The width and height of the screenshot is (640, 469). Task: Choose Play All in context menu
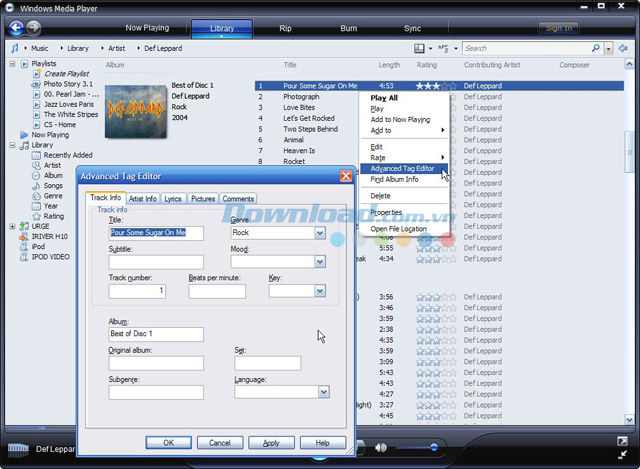click(x=404, y=98)
